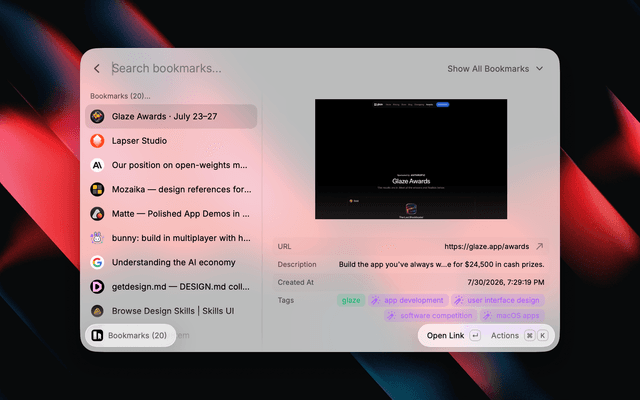The height and width of the screenshot is (400, 640).
Task: Click the K key badge
Action: coord(542,336)
